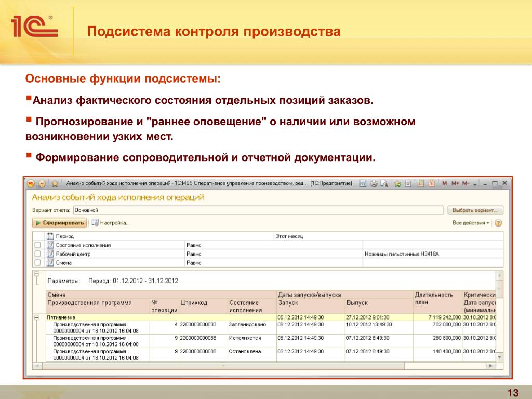Check the Смена filter checkbox

pos(37,263)
